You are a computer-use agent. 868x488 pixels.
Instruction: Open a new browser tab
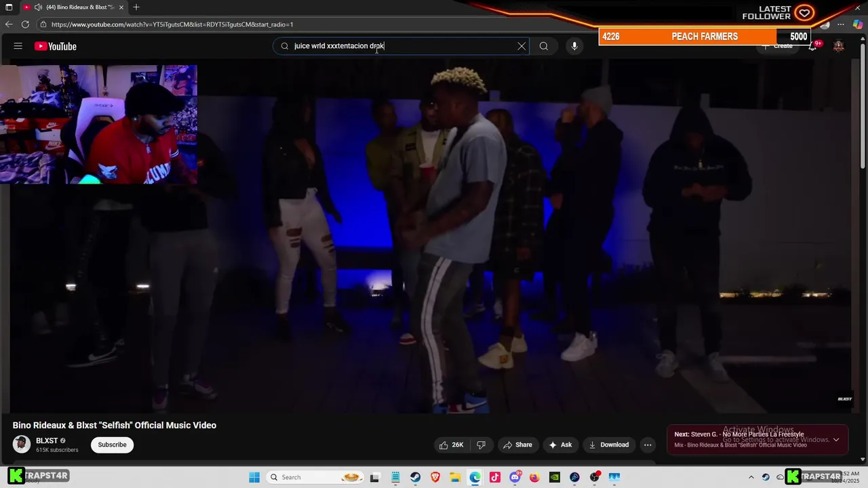tap(136, 7)
